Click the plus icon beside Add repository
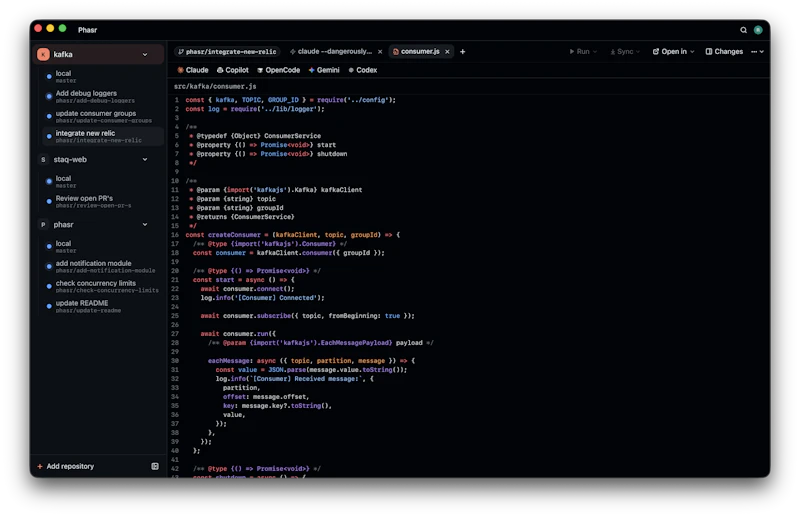This screenshot has height=517, width=800. point(40,466)
